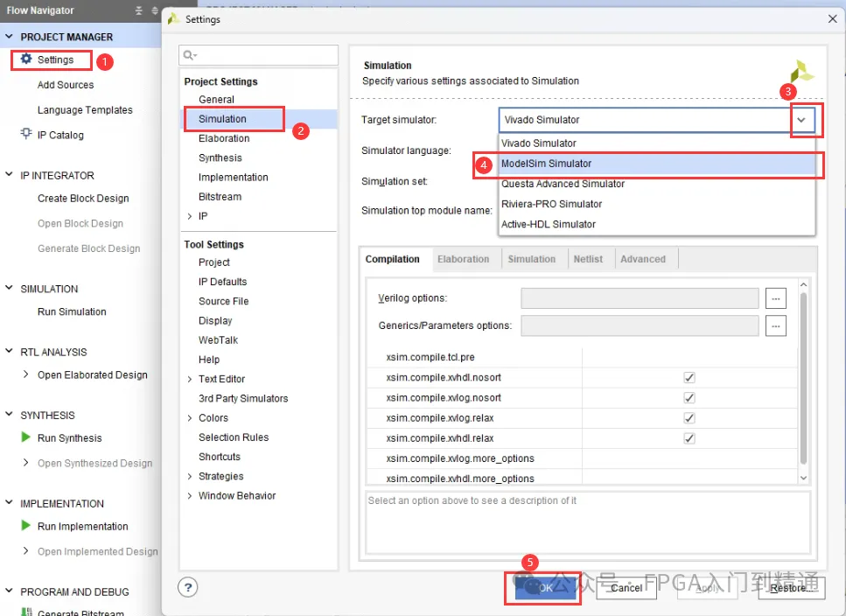Open browse button for Verilog options
Screen dimensions: 846x616
tap(775, 298)
